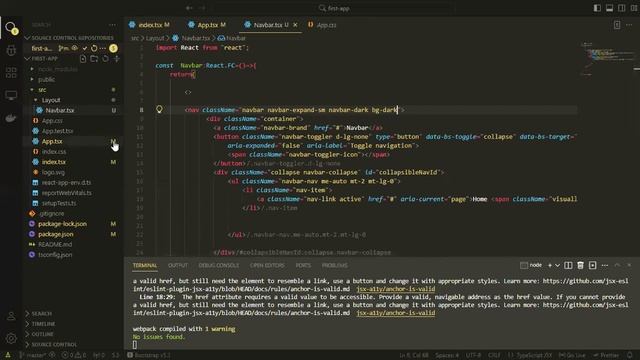Open the Accounts icon in activity bar
This screenshot has width=640, height=360.
click(x=11, y=316)
